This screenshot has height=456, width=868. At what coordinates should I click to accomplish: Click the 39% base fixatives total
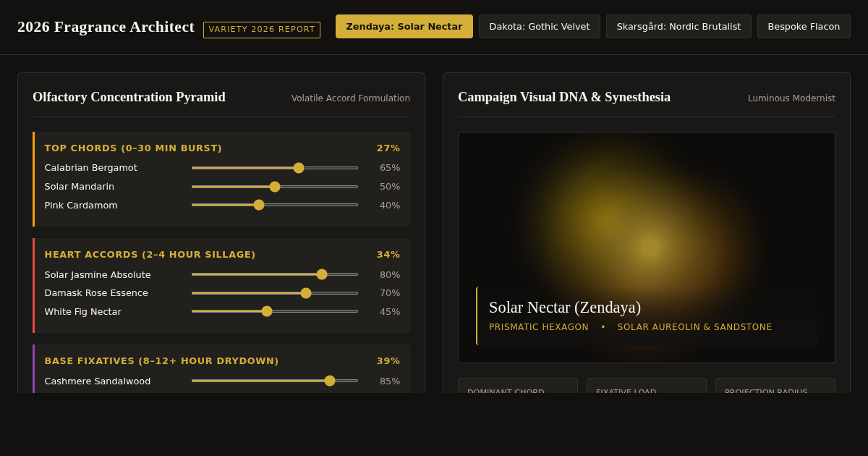(x=388, y=361)
